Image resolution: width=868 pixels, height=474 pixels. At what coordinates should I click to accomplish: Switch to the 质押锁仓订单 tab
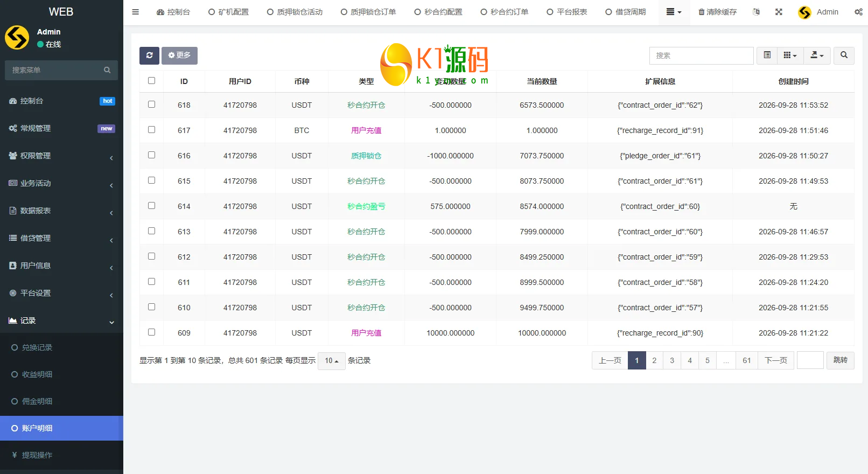(368, 12)
